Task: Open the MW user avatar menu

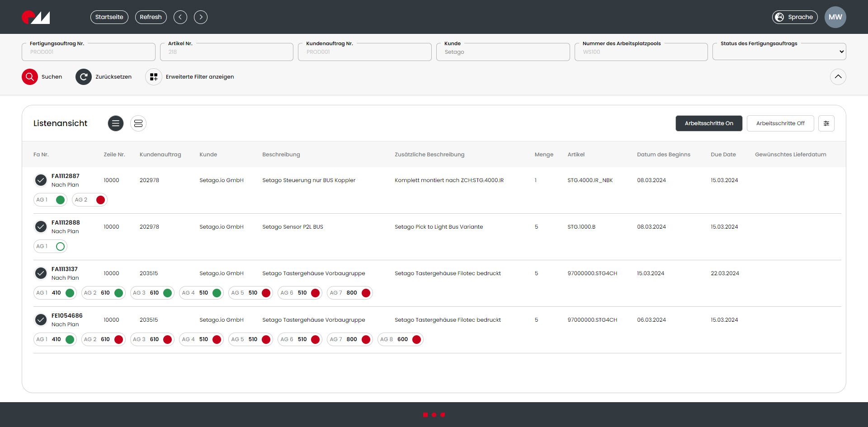Action: pos(835,17)
